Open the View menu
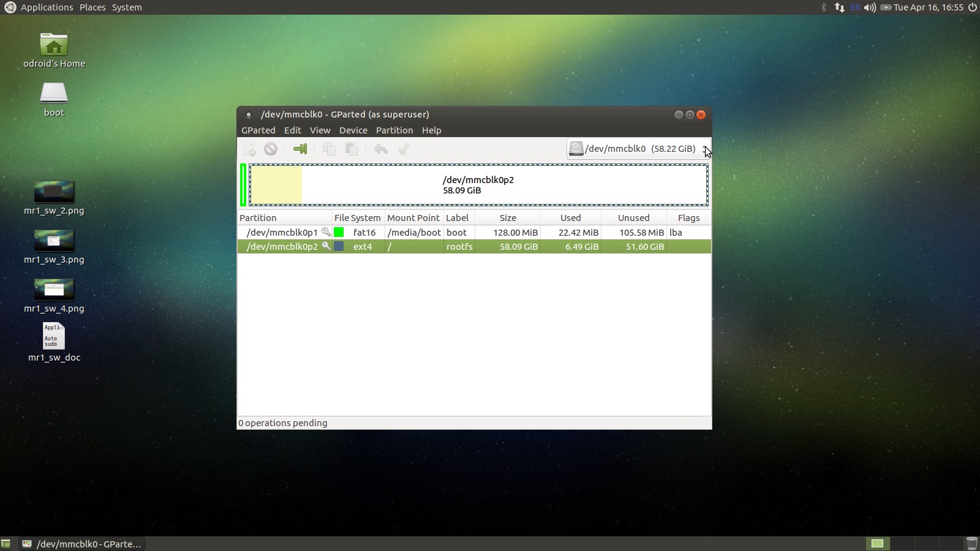Viewport: 980px width, 551px height. [x=320, y=130]
